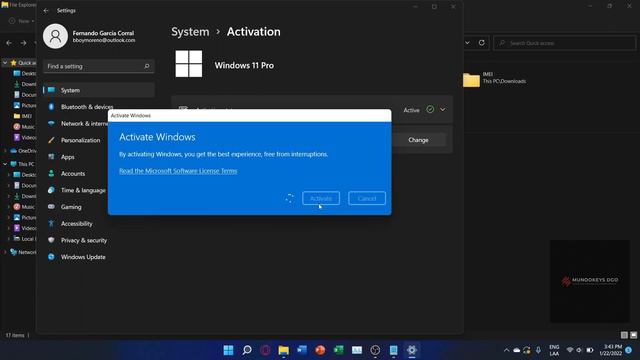This screenshot has width=640, height=360.
Task: Click the Activate button in the dialog
Action: [x=321, y=198]
